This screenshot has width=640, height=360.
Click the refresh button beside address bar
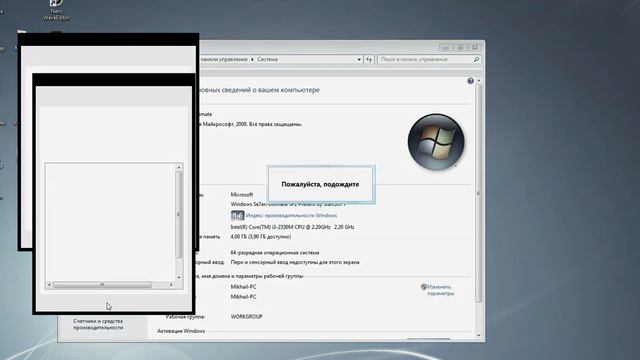(x=369, y=60)
